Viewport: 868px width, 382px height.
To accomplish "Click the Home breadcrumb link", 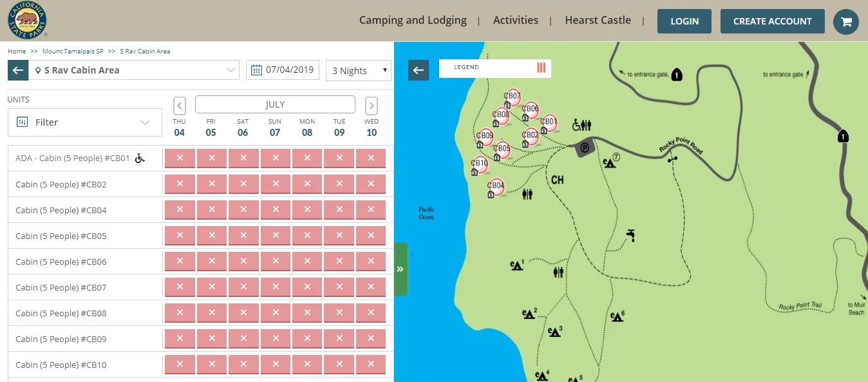I will coord(17,51).
